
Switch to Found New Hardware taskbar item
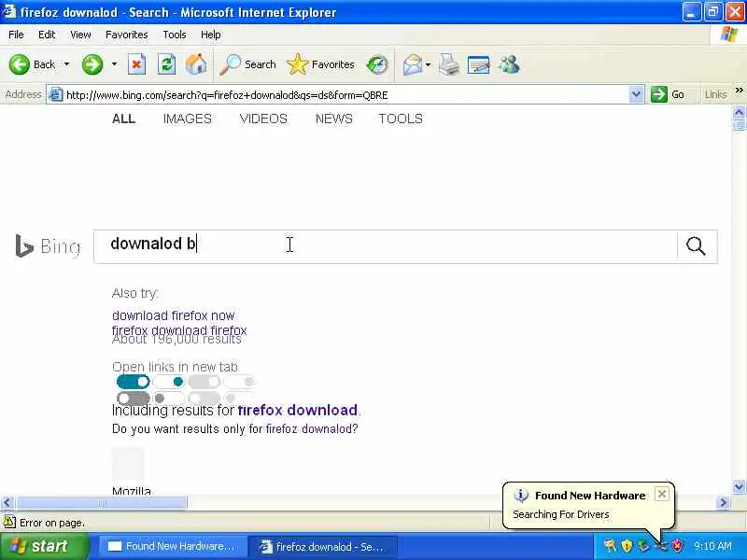[172, 546]
